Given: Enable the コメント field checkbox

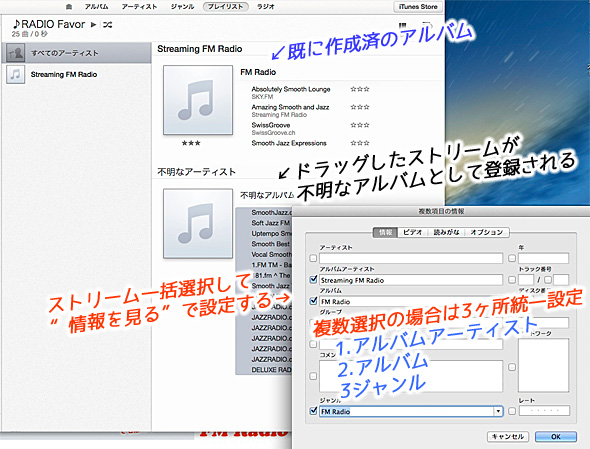Looking at the screenshot, I should pyautogui.click(x=313, y=376).
